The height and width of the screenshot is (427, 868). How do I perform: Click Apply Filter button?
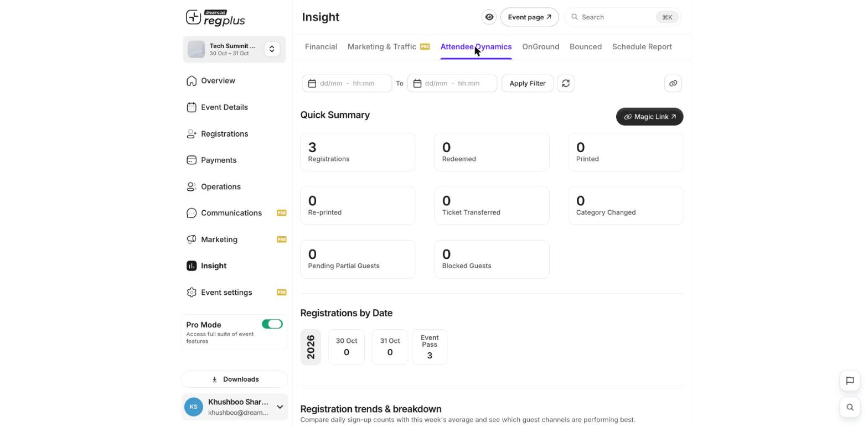tap(528, 84)
